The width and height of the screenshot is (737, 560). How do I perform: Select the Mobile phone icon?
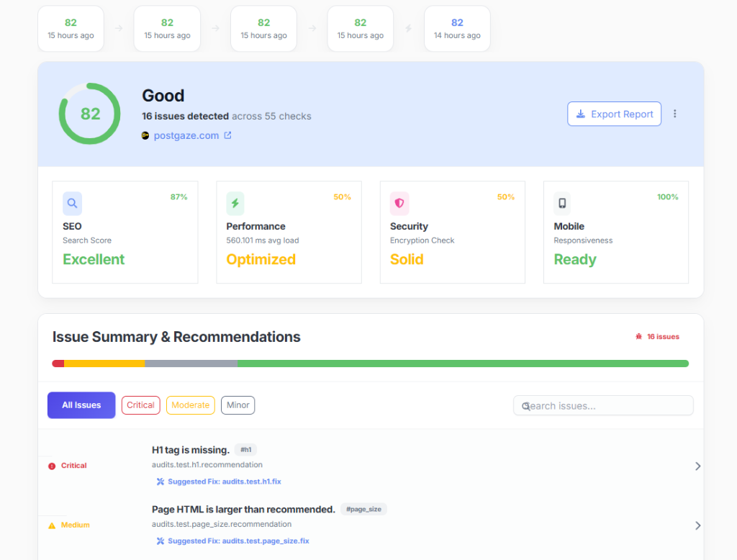click(x=562, y=204)
